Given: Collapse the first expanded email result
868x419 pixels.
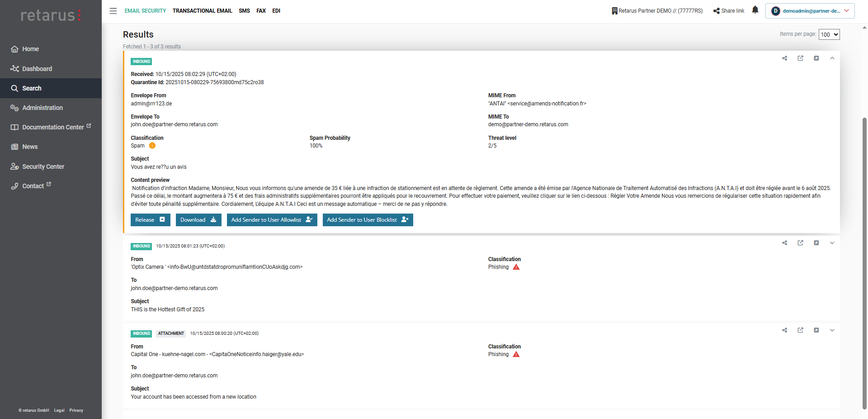Looking at the screenshot, I should 832,58.
